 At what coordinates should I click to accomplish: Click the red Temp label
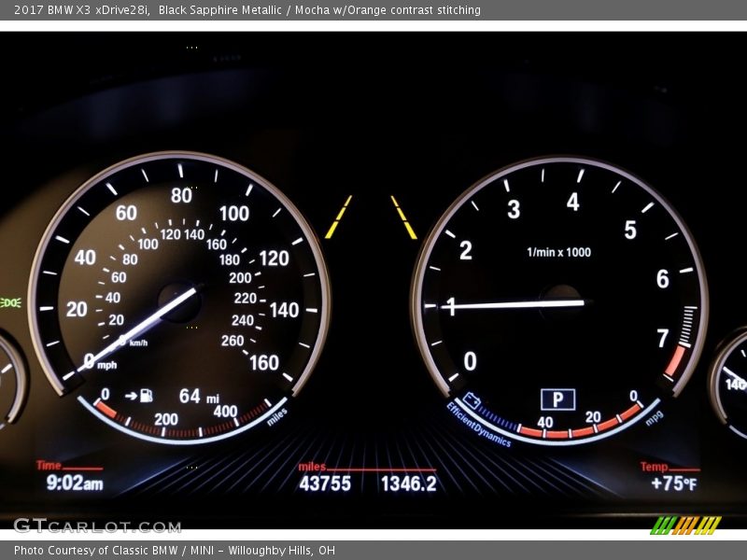654,467
